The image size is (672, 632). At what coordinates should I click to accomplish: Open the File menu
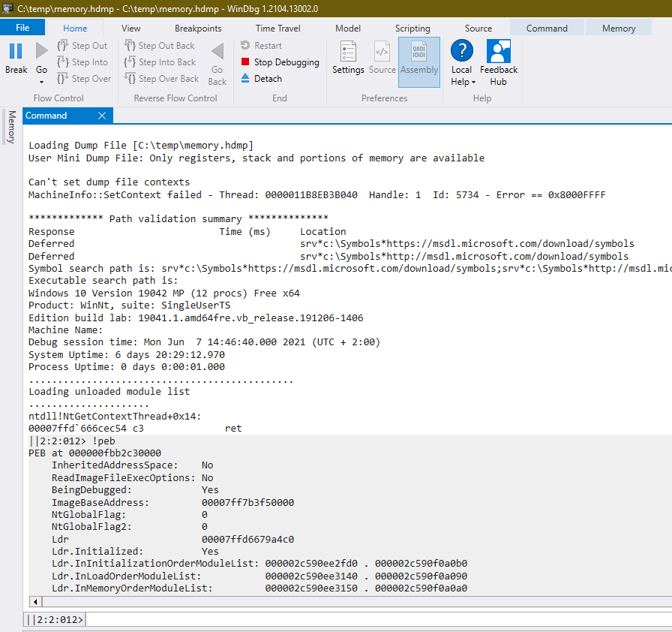(22, 28)
